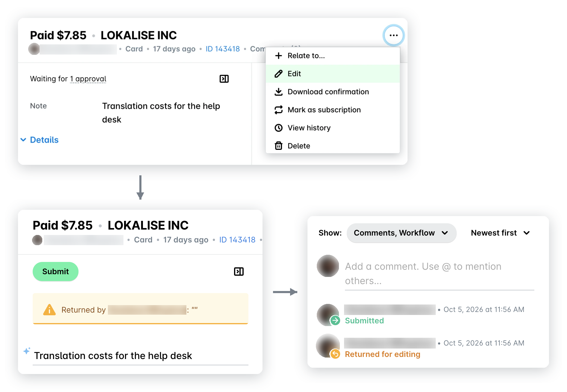Click the Submitted entry timestamp 'Oct 5, 2026'
This screenshot has height=392, width=567.
point(484,310)
